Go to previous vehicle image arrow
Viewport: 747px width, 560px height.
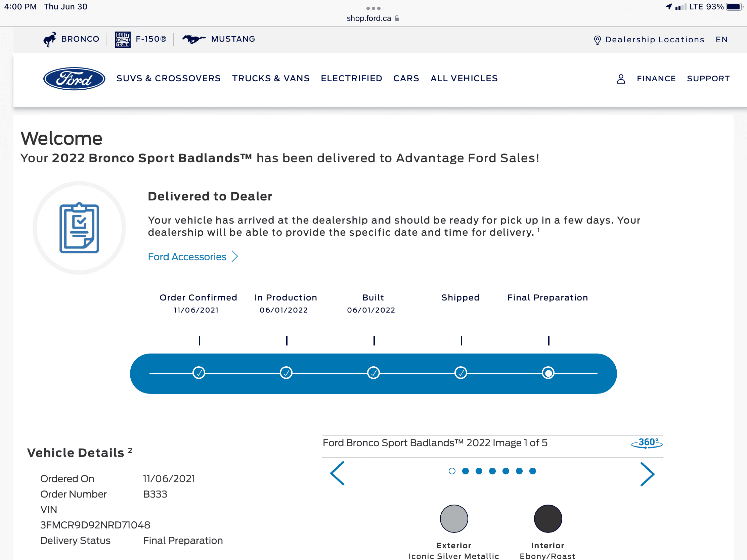click(x=337, y=473)
